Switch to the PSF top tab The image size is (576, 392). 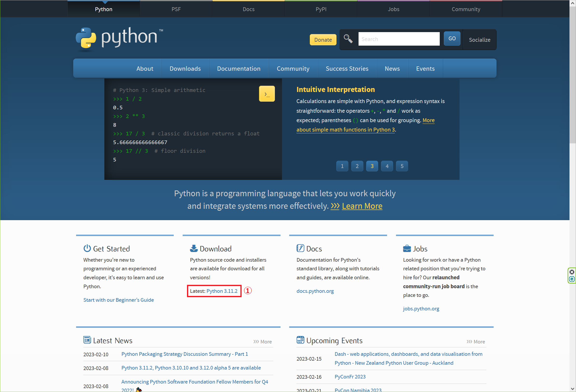click(x=176, y=9)
